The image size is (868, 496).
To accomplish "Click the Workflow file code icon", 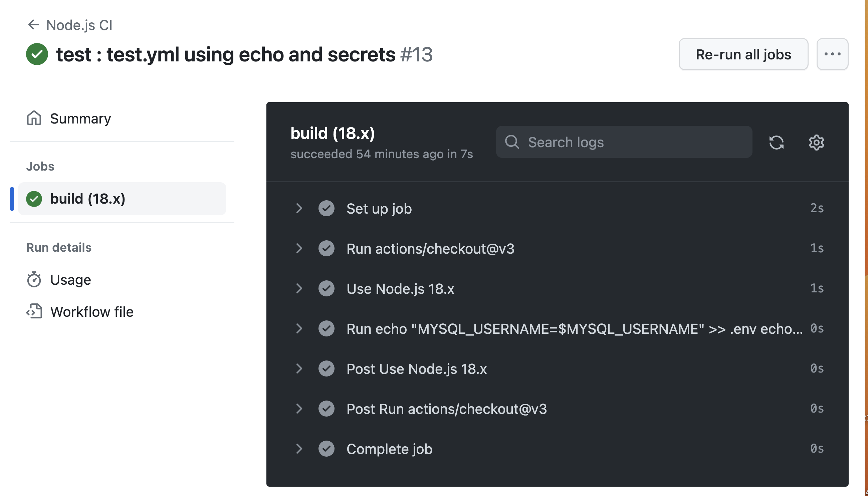I will pos(34,311).
